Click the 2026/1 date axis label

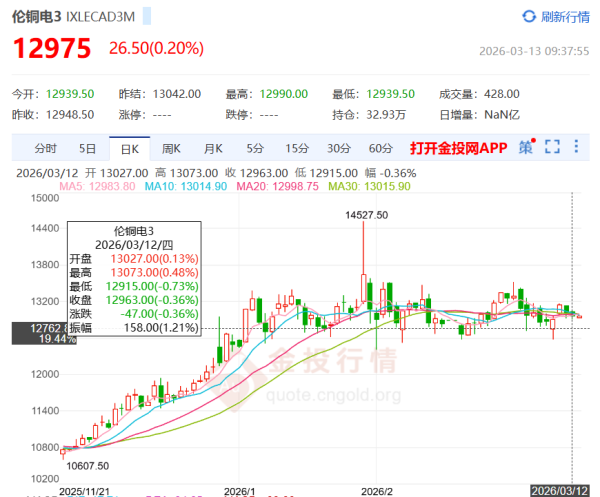coord(240,492)
